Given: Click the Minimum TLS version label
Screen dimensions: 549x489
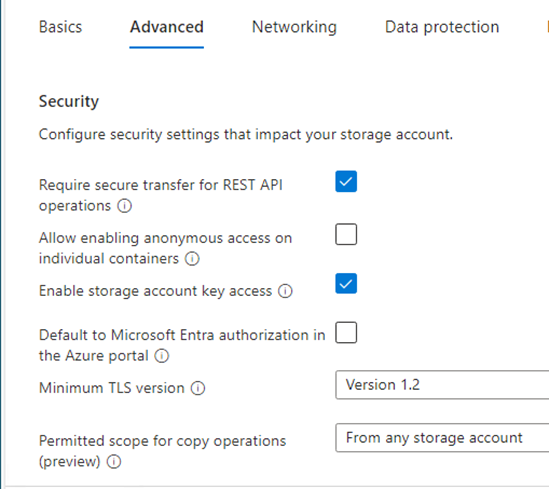Looking at the screenshot, I should click(112, 388).
